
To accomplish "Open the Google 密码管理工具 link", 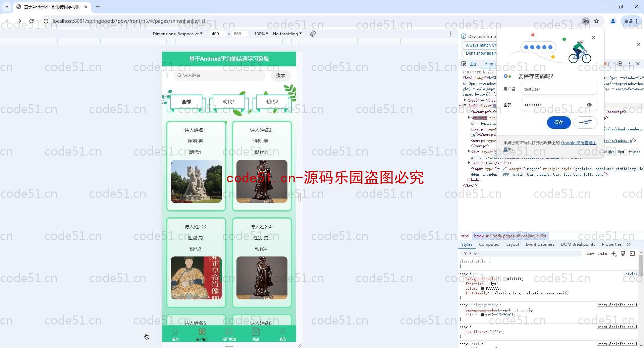I will (x=579, y=143).
